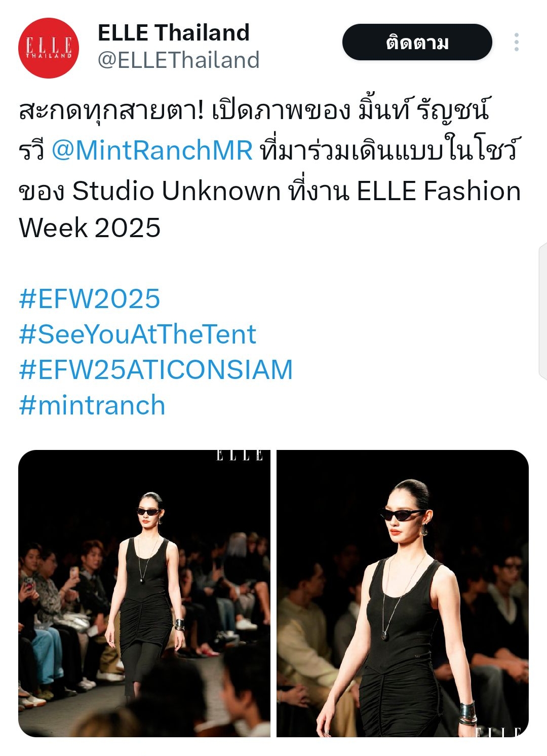This screenshot has width=547, height=756.
Task: Click the seated audience in the left photo
Action: pyautogui.click(x=56, y=618)
